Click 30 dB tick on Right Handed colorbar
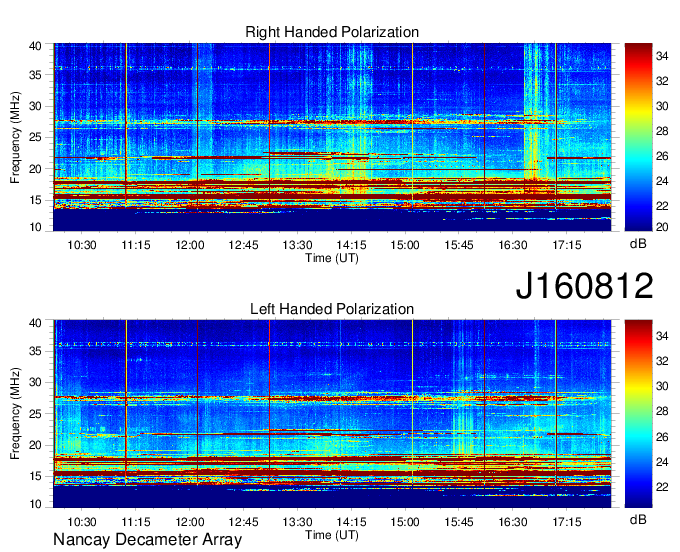Screen dimensions: 680x552 coord(662,106)
